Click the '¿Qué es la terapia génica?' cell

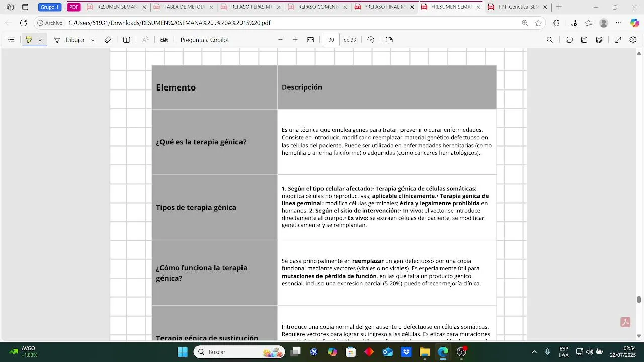(215, 142)
